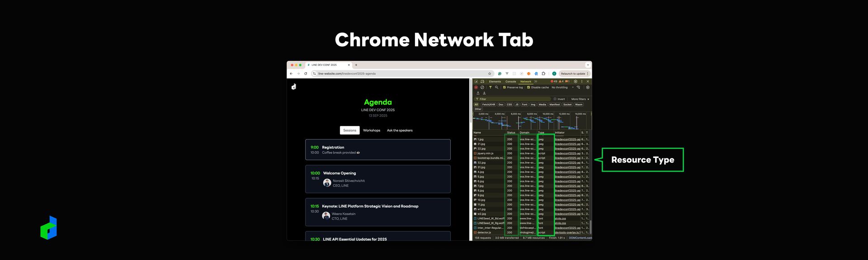
Task: Select the Sessions tab on agenda
Action: point(350,130)
